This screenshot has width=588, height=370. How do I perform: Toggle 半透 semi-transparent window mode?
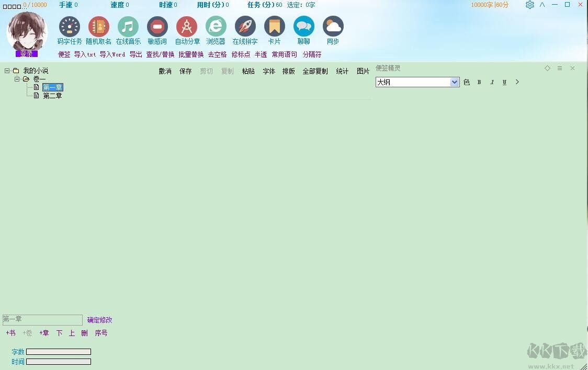[261, 54]
